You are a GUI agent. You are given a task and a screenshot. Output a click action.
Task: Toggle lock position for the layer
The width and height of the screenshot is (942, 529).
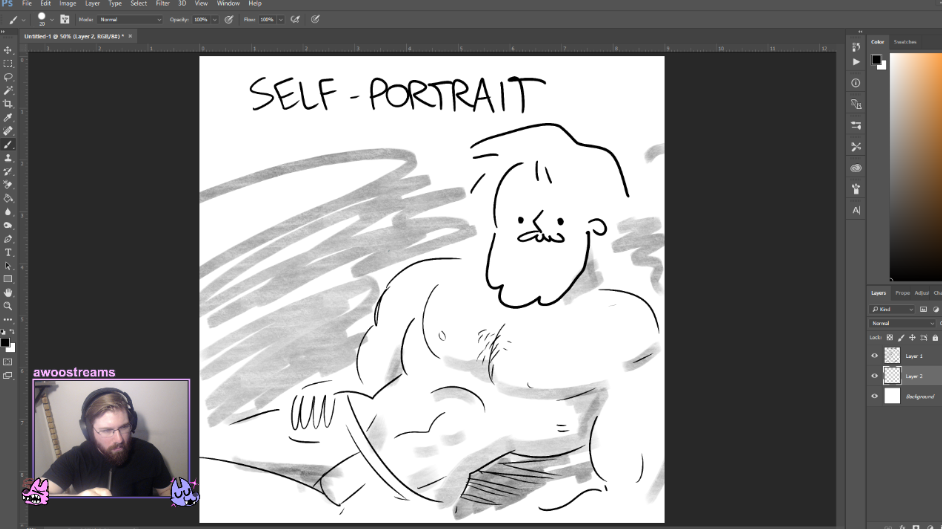pos(913,337)
